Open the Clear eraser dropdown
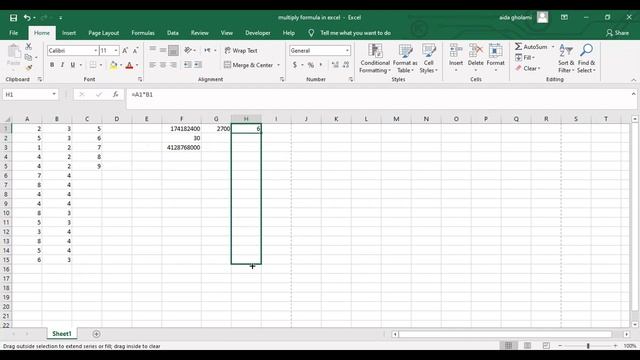This screenshot has height=360, width=640. (x=527, y=68)
